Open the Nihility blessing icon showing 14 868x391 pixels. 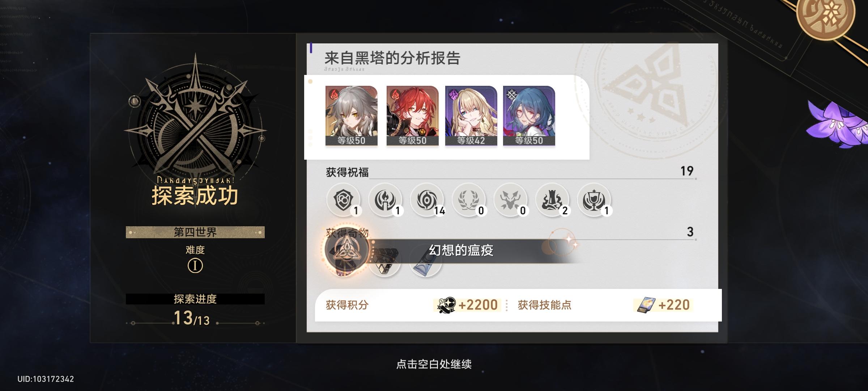coord(427,200)
